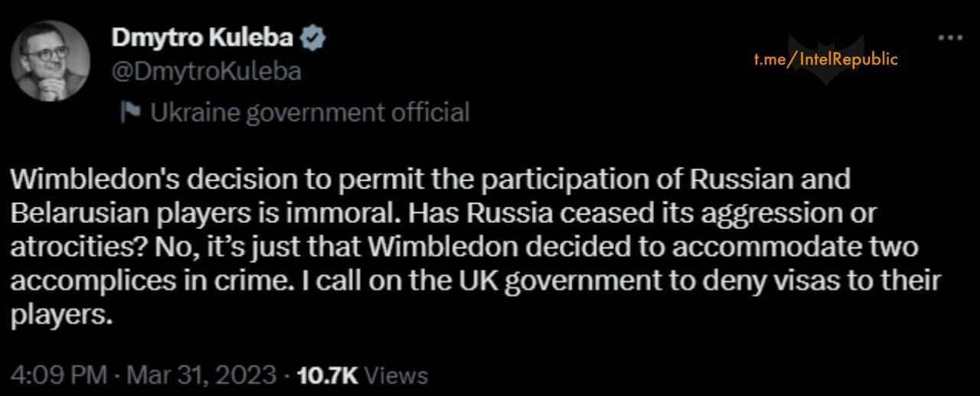Select the Ukraine government official label

(309, 113)
